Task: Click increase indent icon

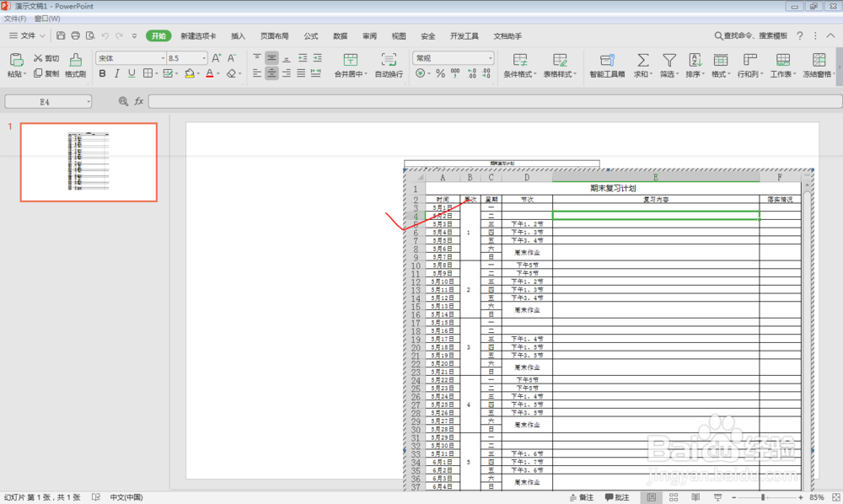Action: click(317, 58)
